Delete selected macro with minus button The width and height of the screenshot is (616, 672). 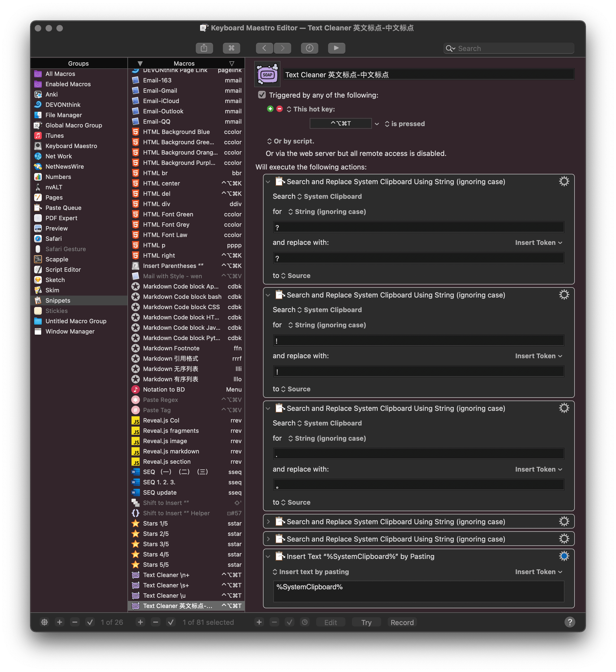coord(156,622)
